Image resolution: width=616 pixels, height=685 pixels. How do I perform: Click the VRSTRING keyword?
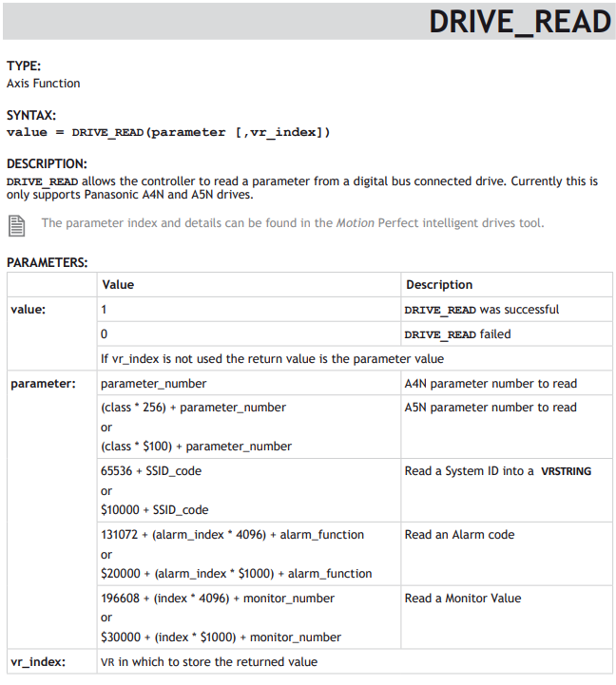pos(567,471)
